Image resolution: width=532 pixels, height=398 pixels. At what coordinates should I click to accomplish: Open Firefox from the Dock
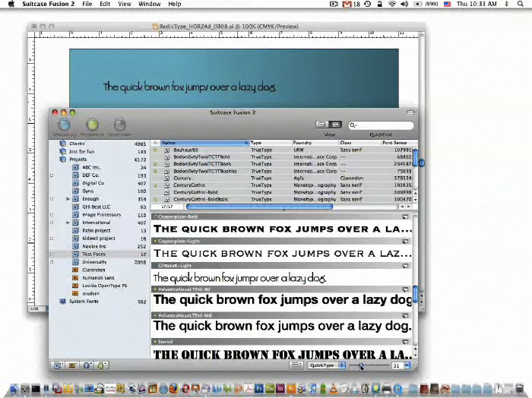coord(174,389)
